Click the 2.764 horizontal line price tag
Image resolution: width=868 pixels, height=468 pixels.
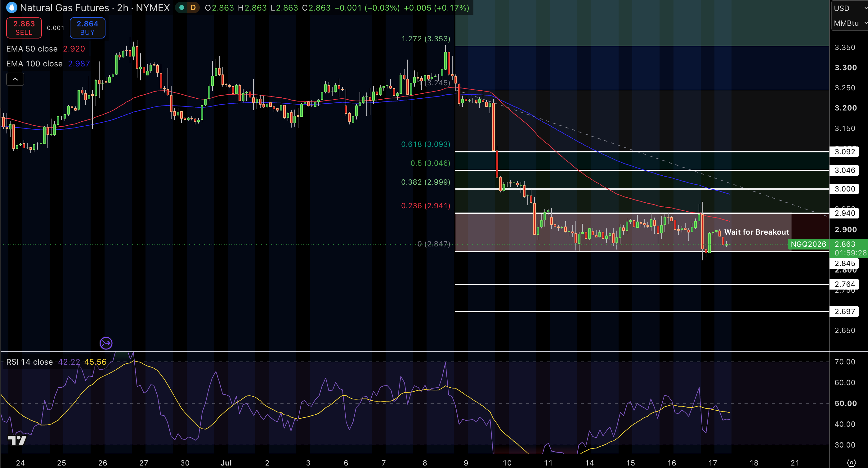coord(844,284)
